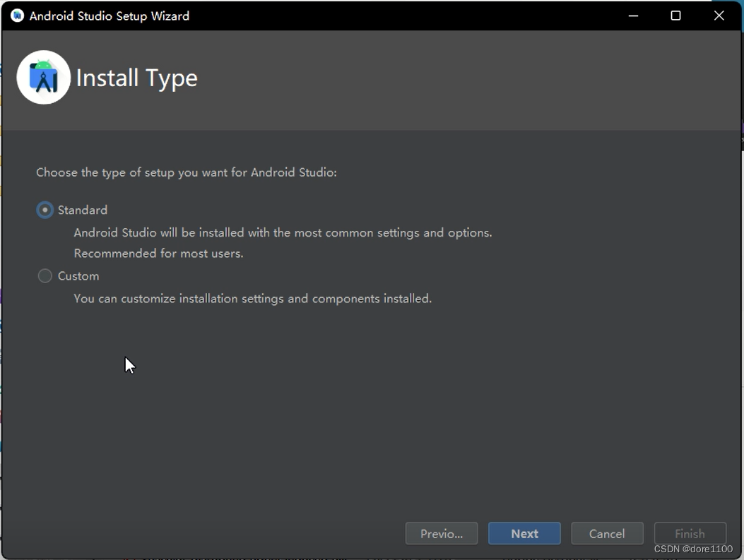744x560 pixels.
Task: Select the Custom install type radio button
Action: click(45, 275)
